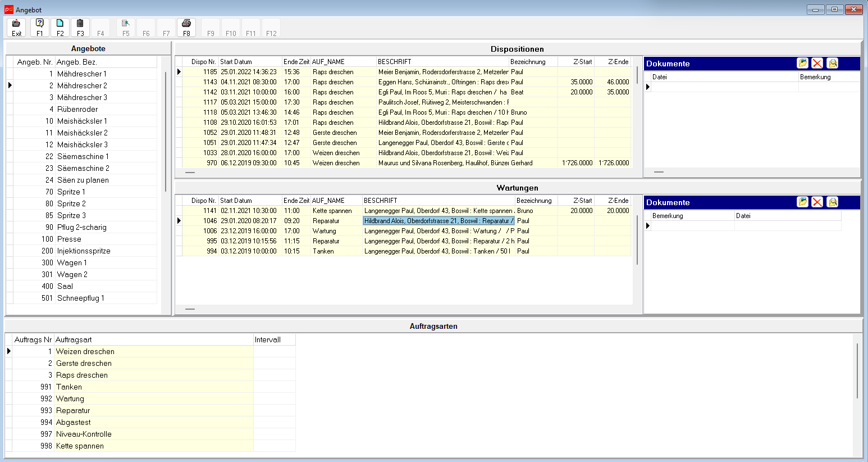Image resolution: width=868 pixels, height=462 pixels.
Task: Click the Intervall column header
Action: (275, 339)
